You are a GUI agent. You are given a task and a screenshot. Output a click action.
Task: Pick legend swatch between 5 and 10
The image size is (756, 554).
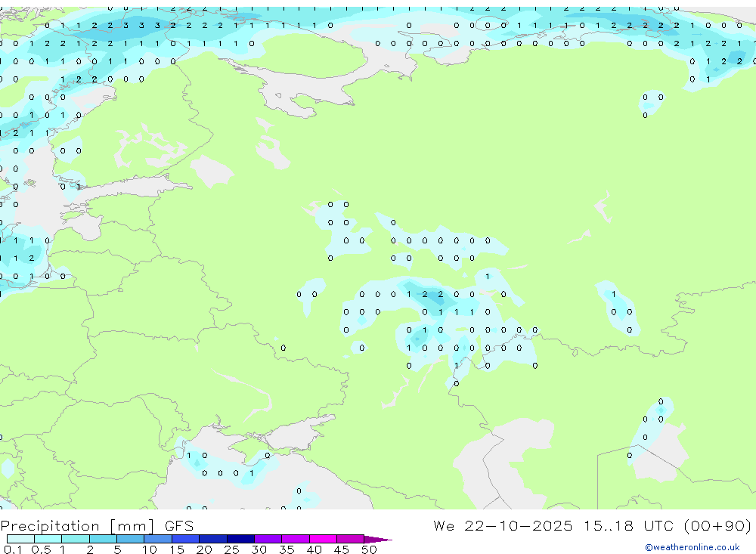click(x=131, y=539)
